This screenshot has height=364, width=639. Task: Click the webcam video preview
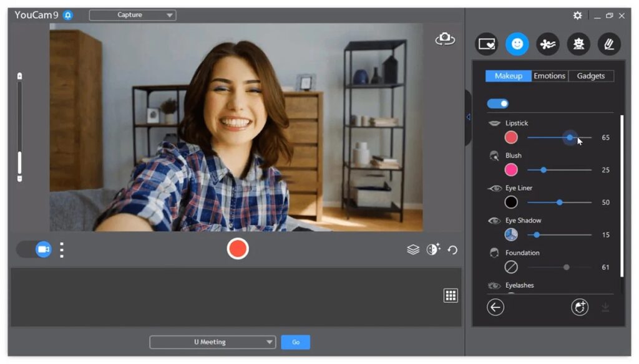coord(237,127)
